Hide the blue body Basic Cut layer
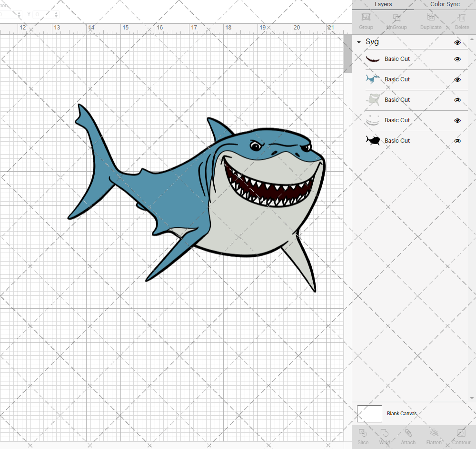 click(457, 79)
